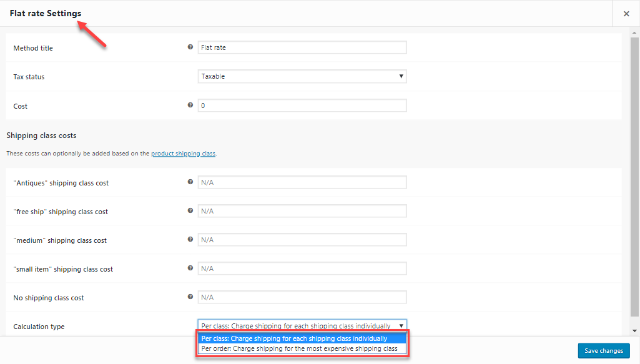
Task: Select Per class calculation option
Action: [302, 338]
